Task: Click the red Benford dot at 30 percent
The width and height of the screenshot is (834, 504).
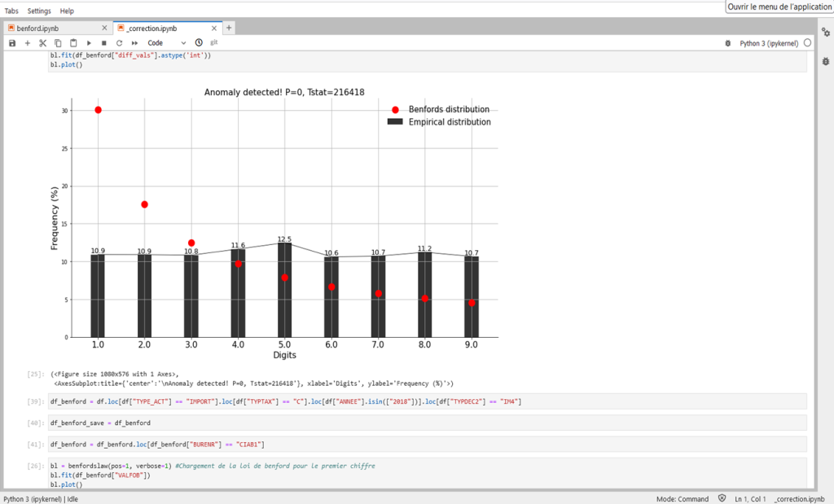Action: click(x=98, y=110)
